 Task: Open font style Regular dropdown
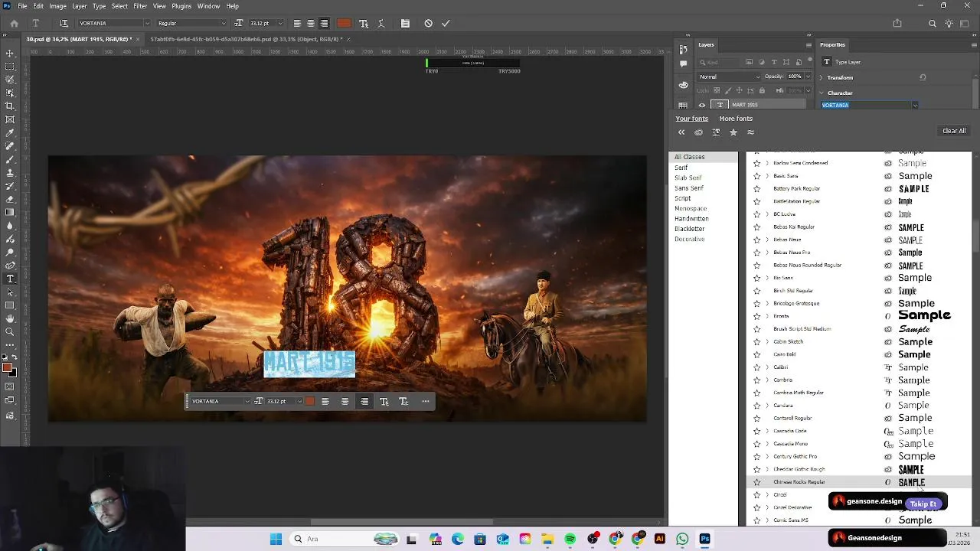[223, 23]
